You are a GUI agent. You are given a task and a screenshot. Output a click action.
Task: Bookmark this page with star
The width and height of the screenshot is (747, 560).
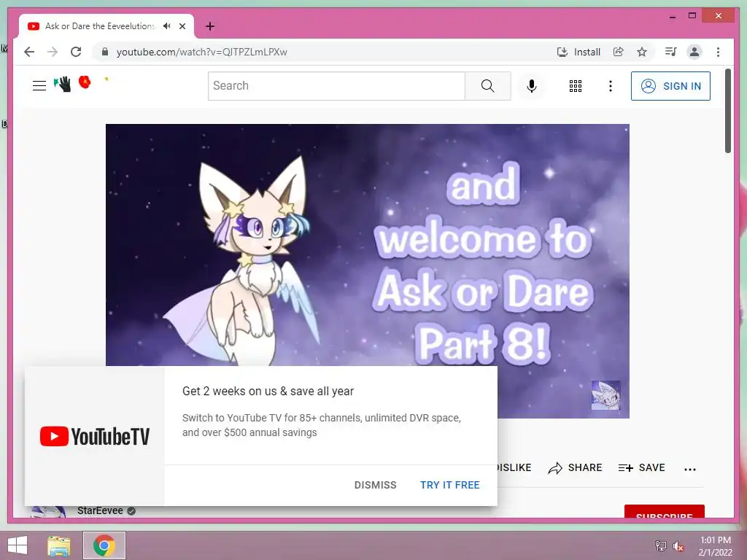pos(642,52)
